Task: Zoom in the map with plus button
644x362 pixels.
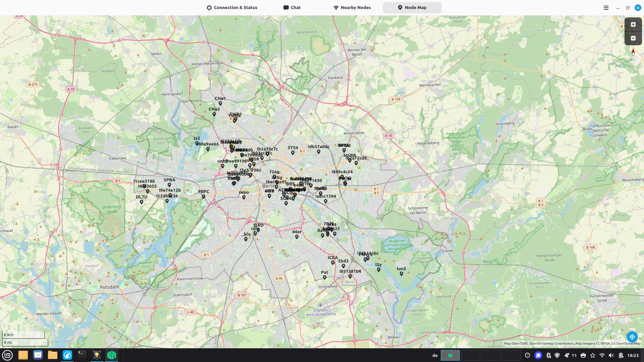Action: coord(633,24)
